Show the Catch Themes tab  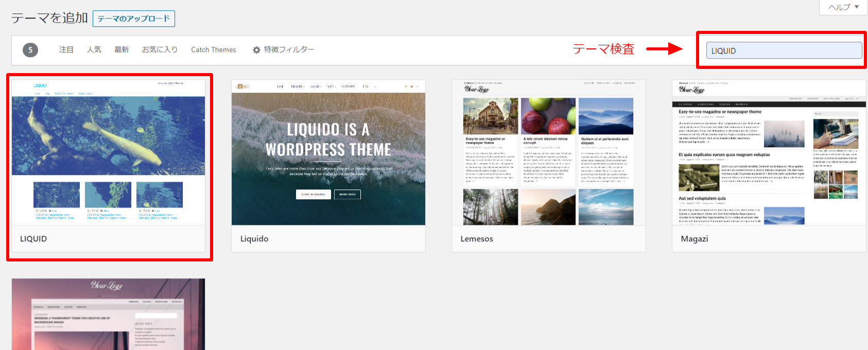coord(213,50)
